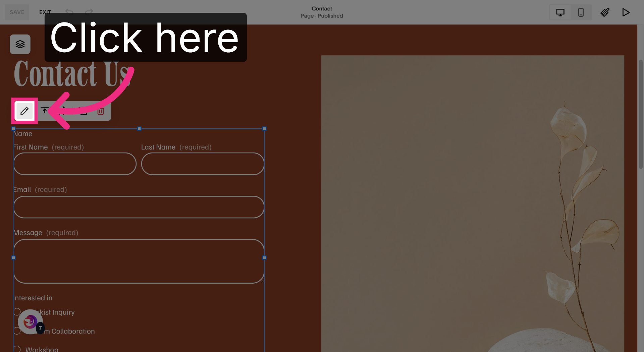Click the First Name input field
This screenshot has width=644, height=352.
point(75,164)
